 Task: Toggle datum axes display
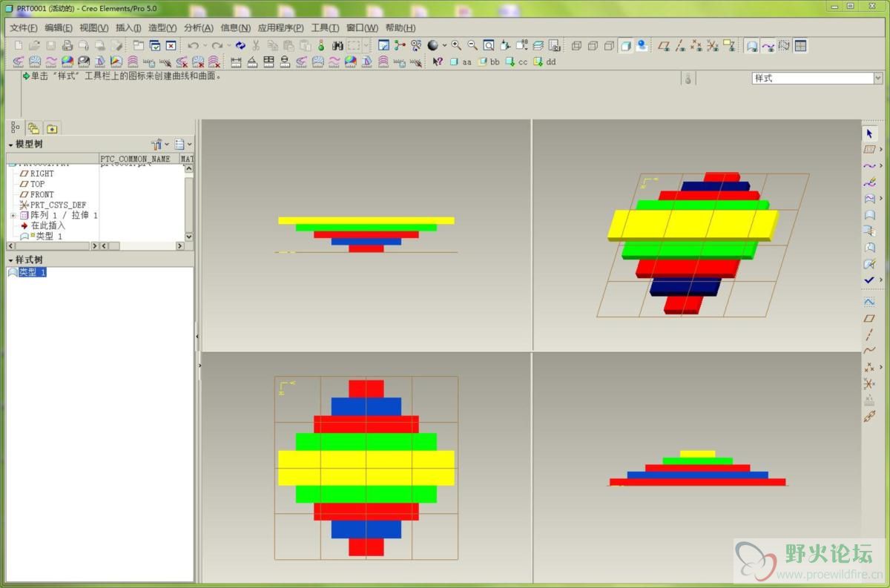click(x=681, y=45)
